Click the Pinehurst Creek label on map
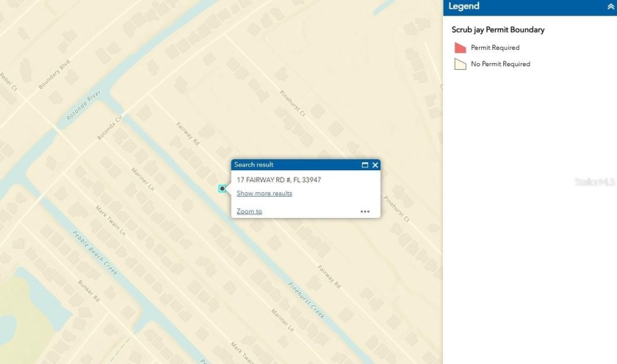The height and width of the screenshot is (364, 617). click(x=306, y=299)
